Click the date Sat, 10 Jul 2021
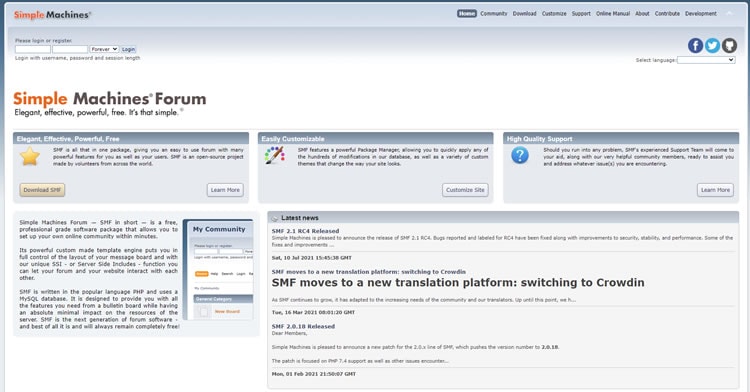Screen dimensions: 750x392 click(x=311, y=258)
